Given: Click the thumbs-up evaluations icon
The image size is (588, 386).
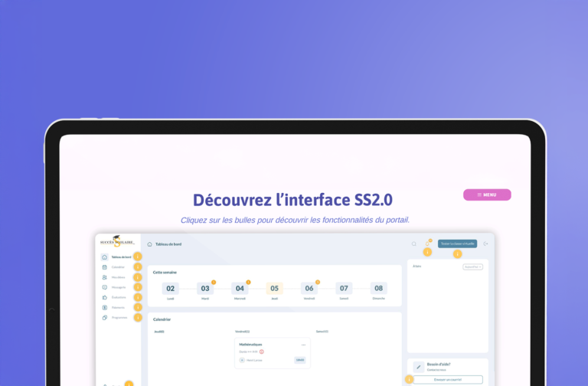Looking at the screenshot, I should click(105, 297).
